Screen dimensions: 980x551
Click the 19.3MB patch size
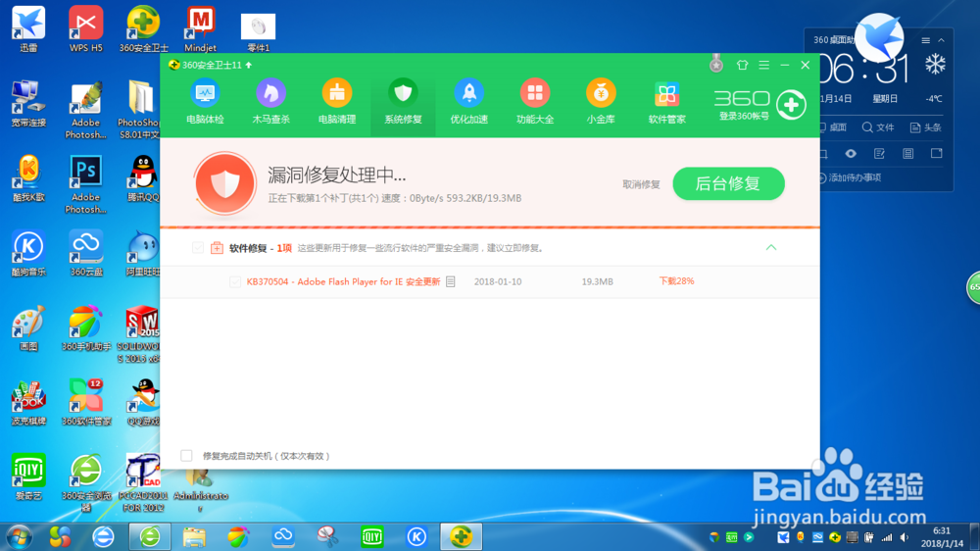coord(598,281)
